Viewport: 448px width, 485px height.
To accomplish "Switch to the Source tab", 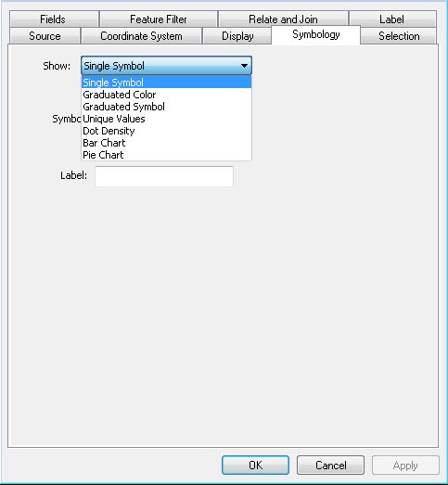I will [x=45, y=36].
